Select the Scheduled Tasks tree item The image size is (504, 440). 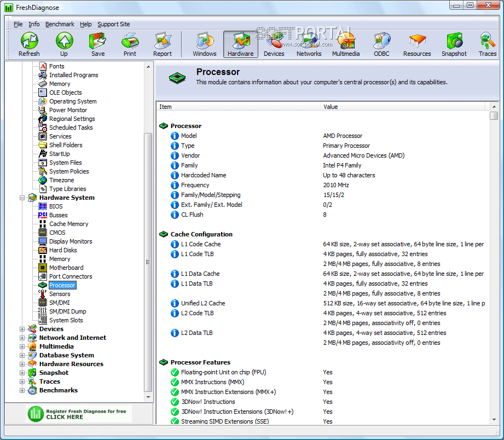tap(71, 128)
